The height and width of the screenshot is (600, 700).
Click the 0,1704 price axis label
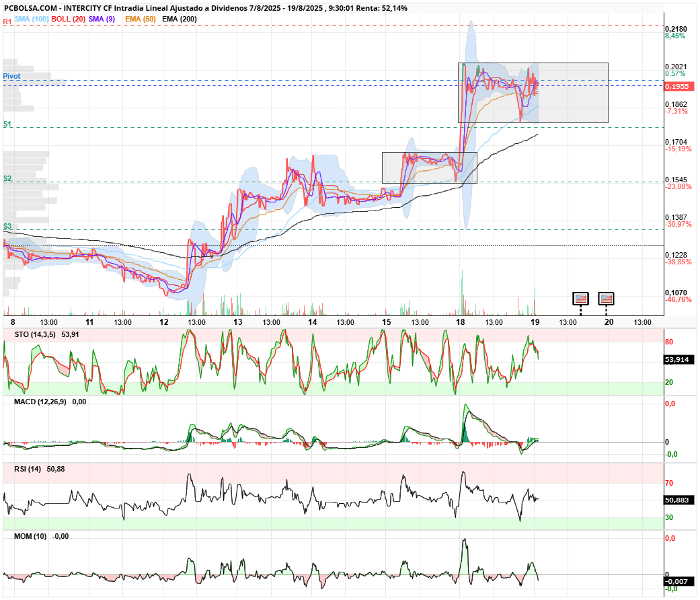pos(676,143)
